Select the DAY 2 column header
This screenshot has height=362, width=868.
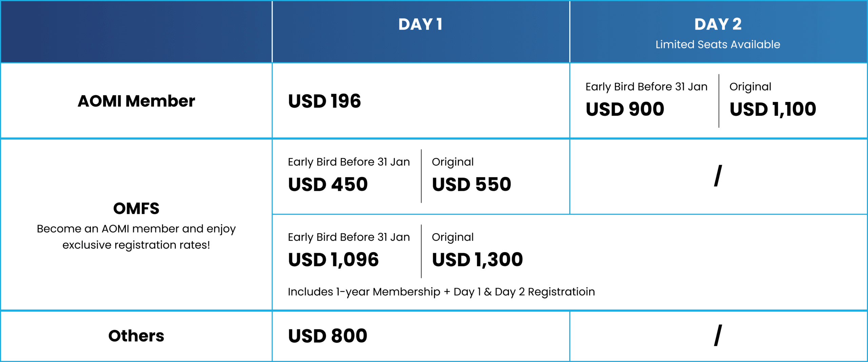click(x=718, y=24)
